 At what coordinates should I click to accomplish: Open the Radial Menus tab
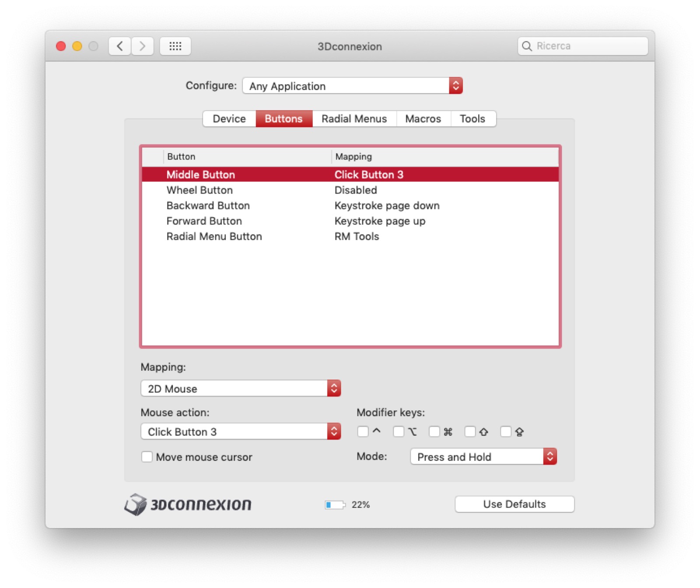pyautogui.click(x=354, y=118)
